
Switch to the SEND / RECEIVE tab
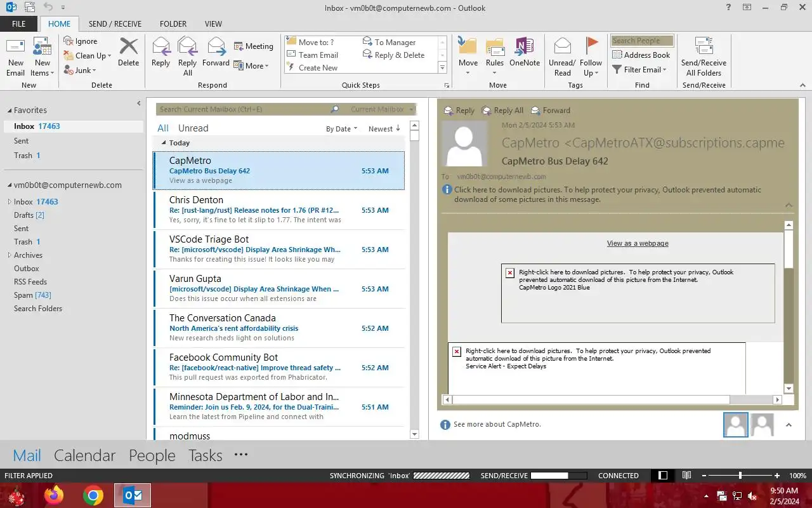point(115,23)
